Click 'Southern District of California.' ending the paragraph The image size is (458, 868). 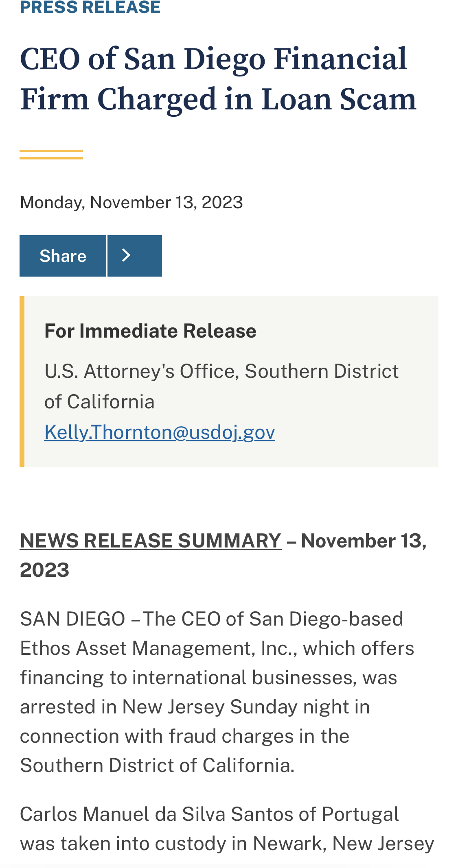coord(157,765)
